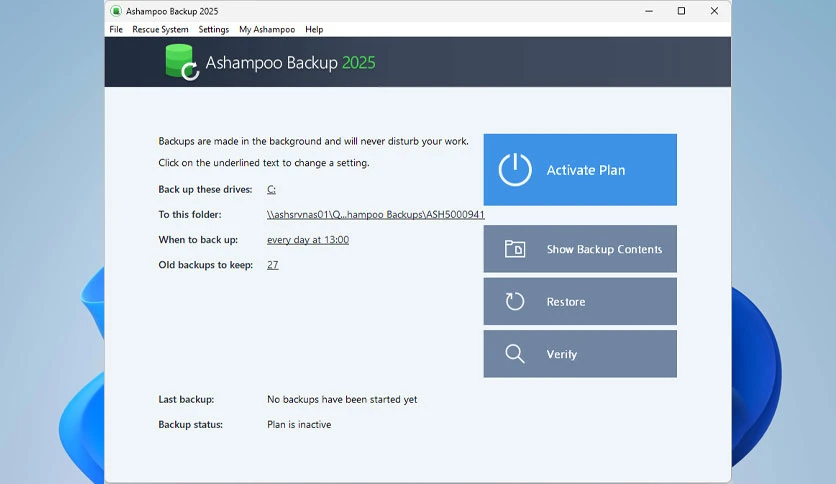
Task: Change the 'every day at 13:00' schedule
Action: tap(308, 240)
